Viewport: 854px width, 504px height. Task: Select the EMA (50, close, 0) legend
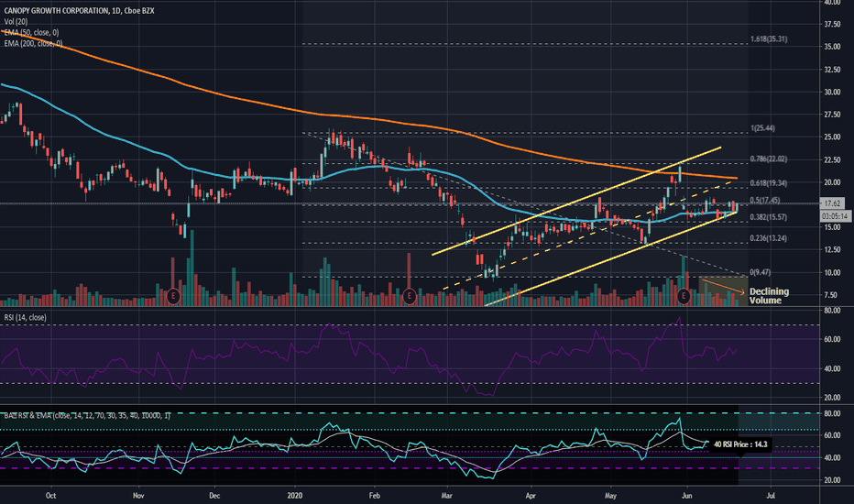(x=31, y=33)
